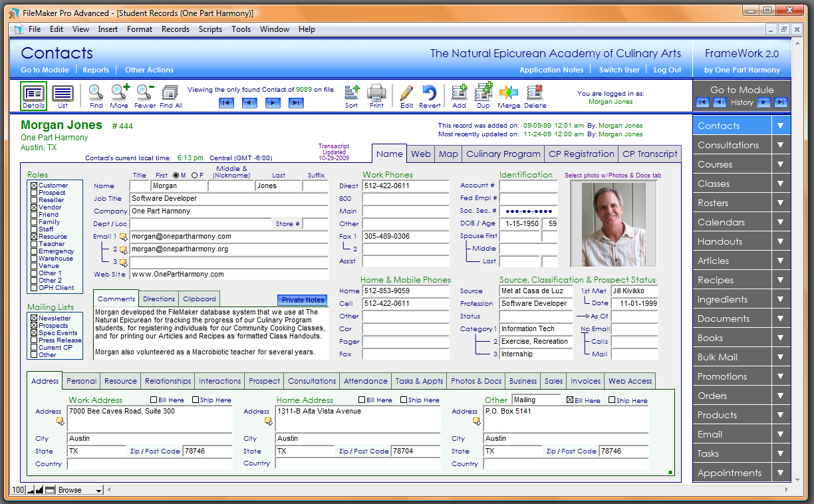Switch to CP Transcript tab
The width and height of the screenshot is (814, 504).
(650, 154)
